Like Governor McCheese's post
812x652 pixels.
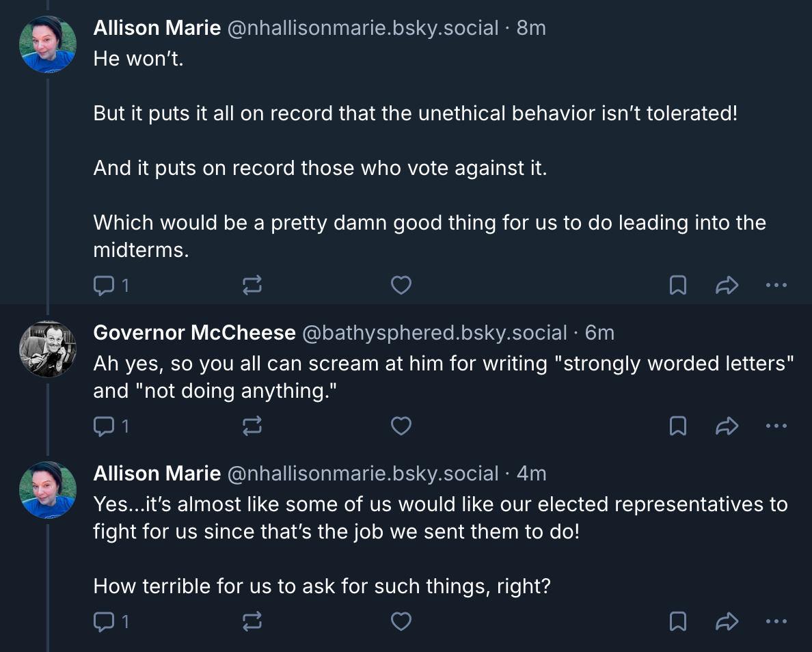[x=401, y=426]
